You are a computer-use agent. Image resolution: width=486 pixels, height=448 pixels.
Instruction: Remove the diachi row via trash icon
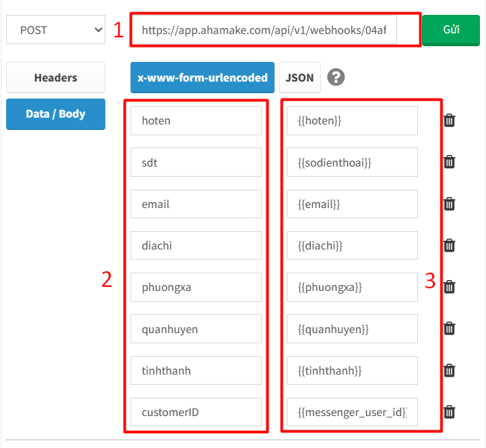449,245
